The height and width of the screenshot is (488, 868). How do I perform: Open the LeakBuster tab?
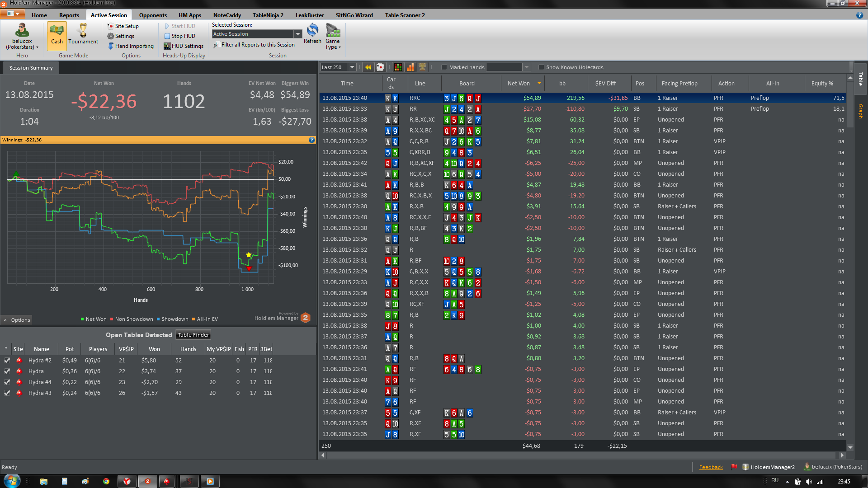point(310,15)
